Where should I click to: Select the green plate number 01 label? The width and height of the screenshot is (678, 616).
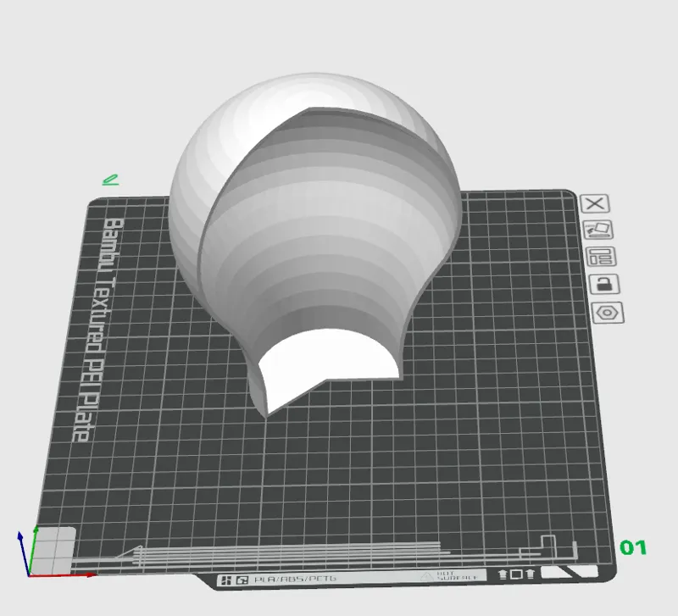(633, 547)
